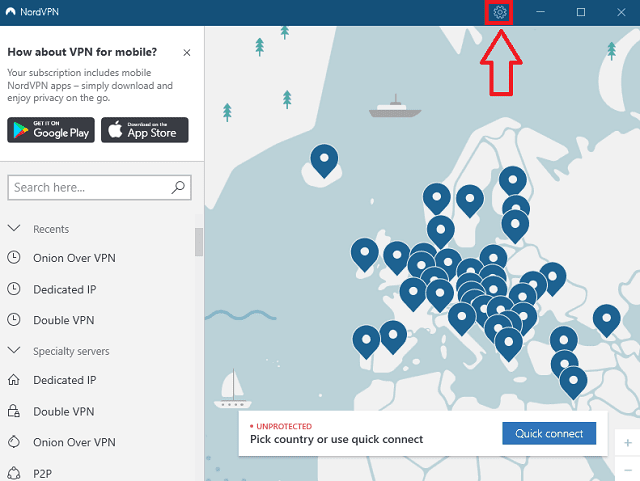Viewport: 640px width, 481px height.
Task: Click the Dedicated IP house icon
Action: click(14, 380)
